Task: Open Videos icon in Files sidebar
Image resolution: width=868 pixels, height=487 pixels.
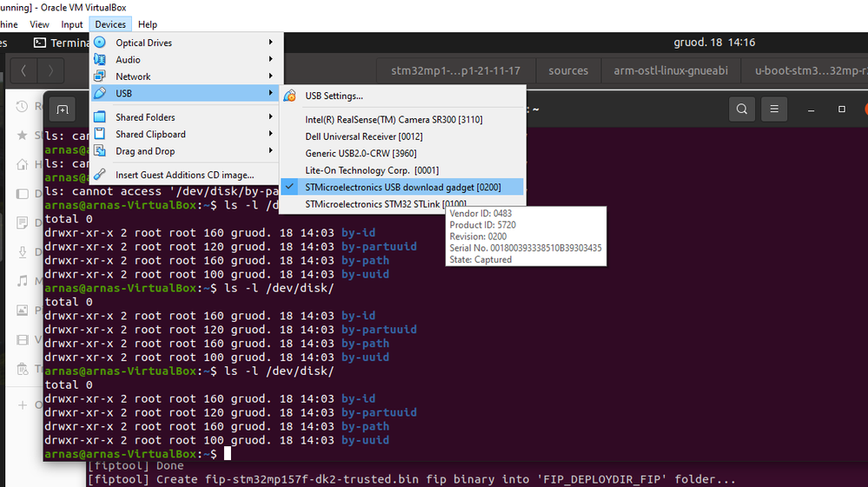Action: (x=22, y=340)
